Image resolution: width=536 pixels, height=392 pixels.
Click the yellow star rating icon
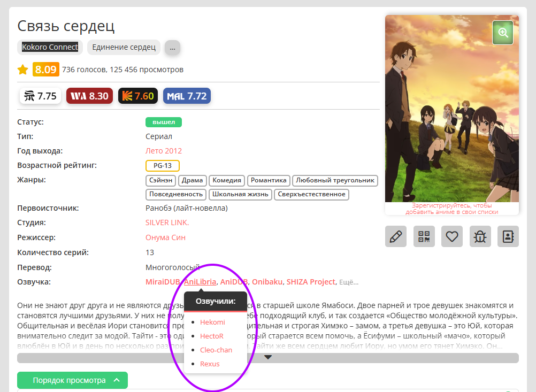23,70
